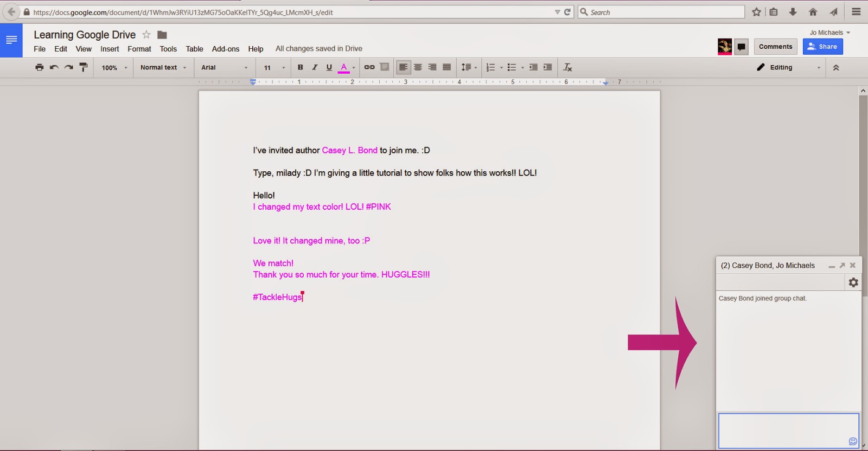Pop out the chat window
The height and width of the screenshot is (451, 868).
pyautogui.click(x=842, y=266)
